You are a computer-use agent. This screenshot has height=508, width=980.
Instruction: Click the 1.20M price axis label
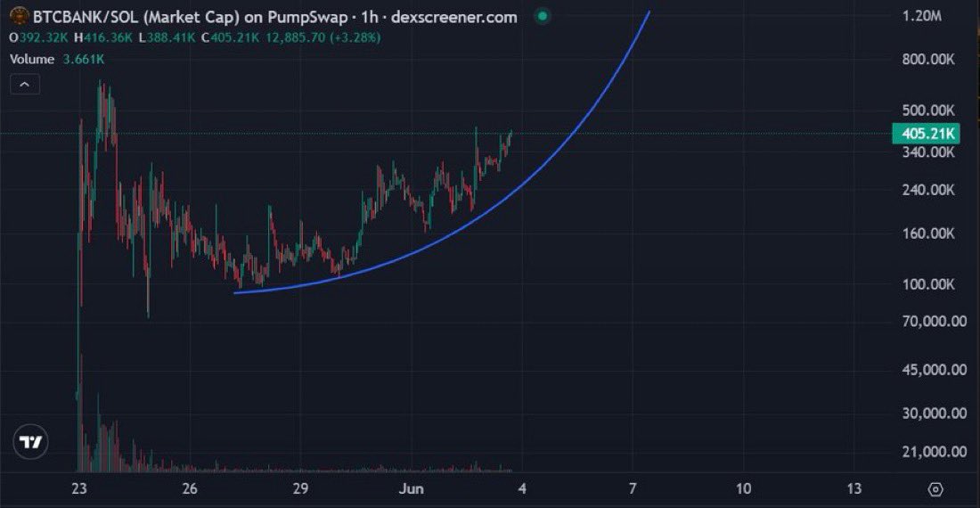[922, 16]
